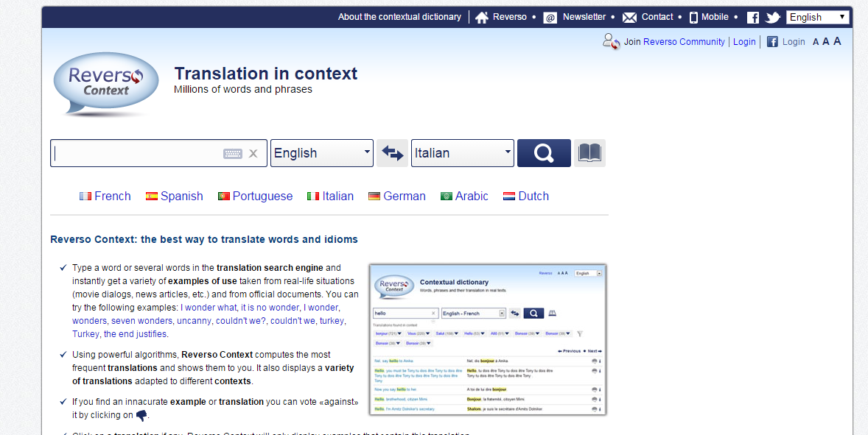The height and width of the screenshot is (435, 868).
Task: Open the contextual dictionary screenshot thumbnail
Action: (487, 339)
